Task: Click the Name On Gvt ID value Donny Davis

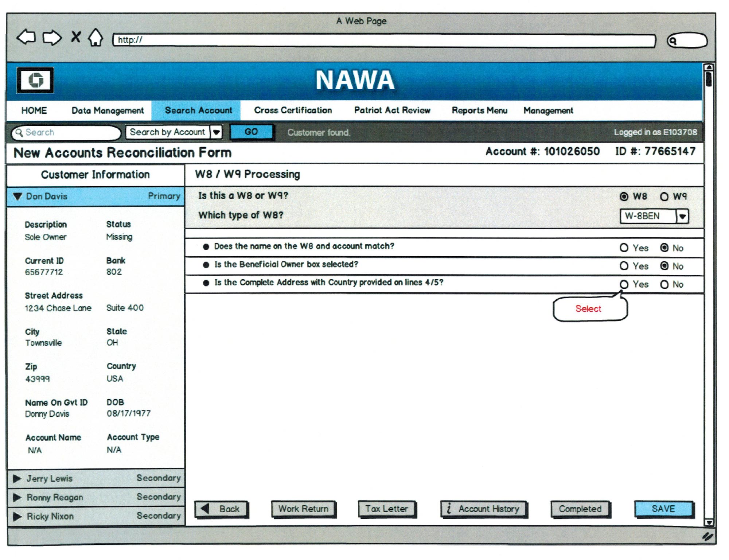Action: click(47, 414)
